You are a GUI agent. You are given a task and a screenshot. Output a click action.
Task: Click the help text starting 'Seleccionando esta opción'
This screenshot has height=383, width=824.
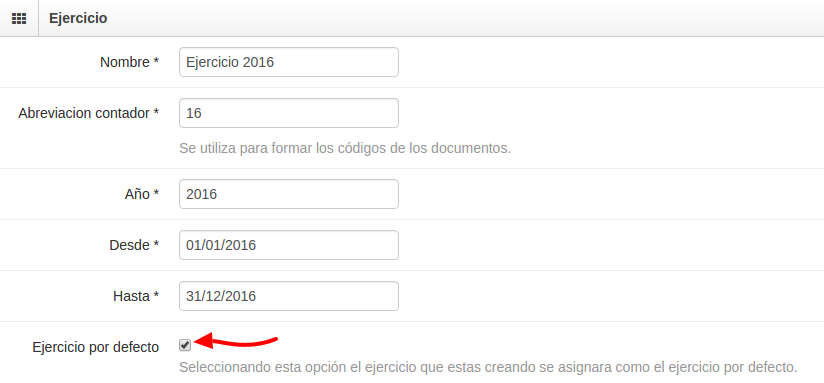(x=488, y=366)
